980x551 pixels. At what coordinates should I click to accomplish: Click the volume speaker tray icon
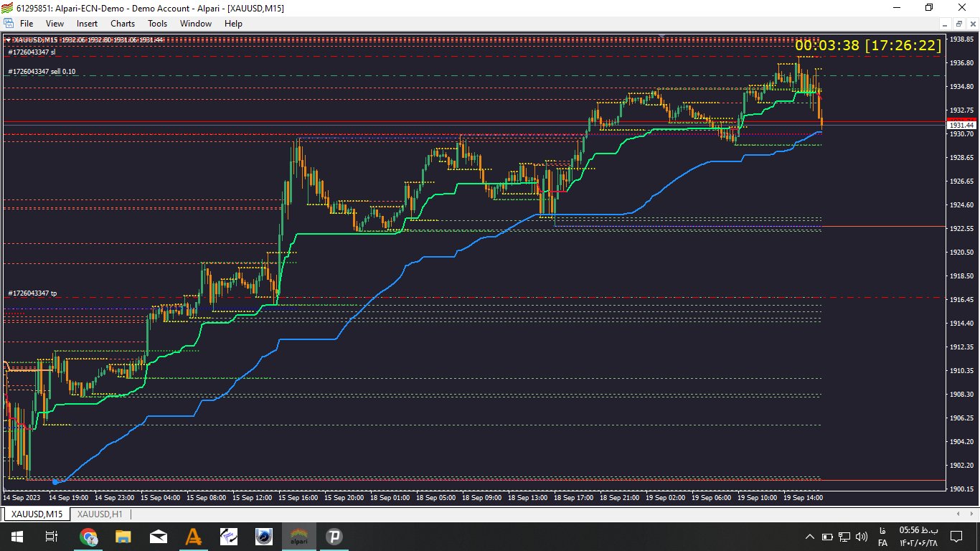(862, 537)
